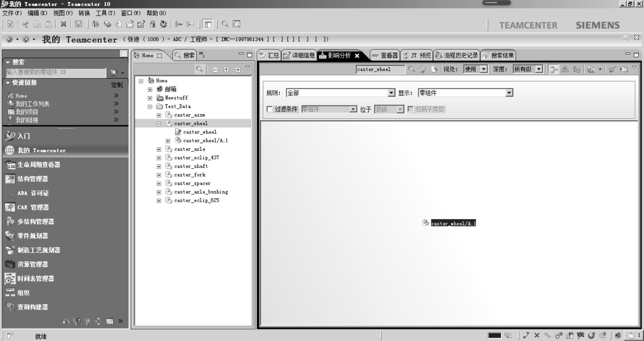Switch to the 详细信息 tab

pos(300,56)
